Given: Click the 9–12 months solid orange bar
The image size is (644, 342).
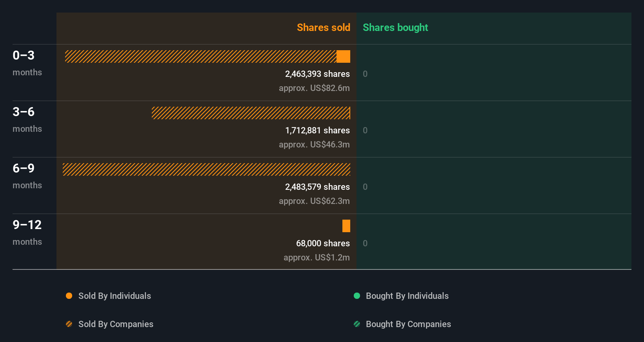Looking at the screenshot, I should click(x=346, y=226).
